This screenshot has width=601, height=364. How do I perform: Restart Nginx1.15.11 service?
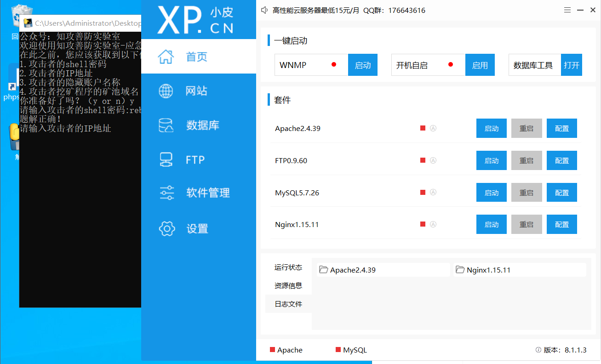[x=527, y=224]
